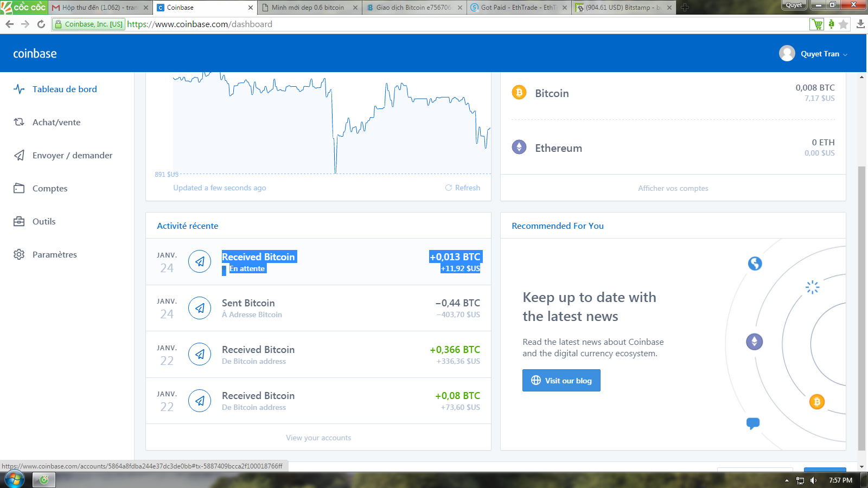Click the shopping cart extension icon
The height and width of the screenshot is (488, 868).
pos(816,24)
